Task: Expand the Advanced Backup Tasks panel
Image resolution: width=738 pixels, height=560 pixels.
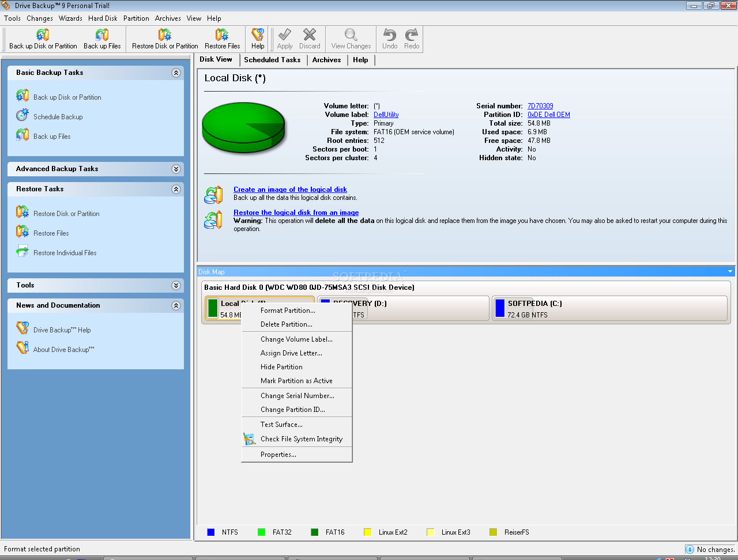Action: coord(176,169)
